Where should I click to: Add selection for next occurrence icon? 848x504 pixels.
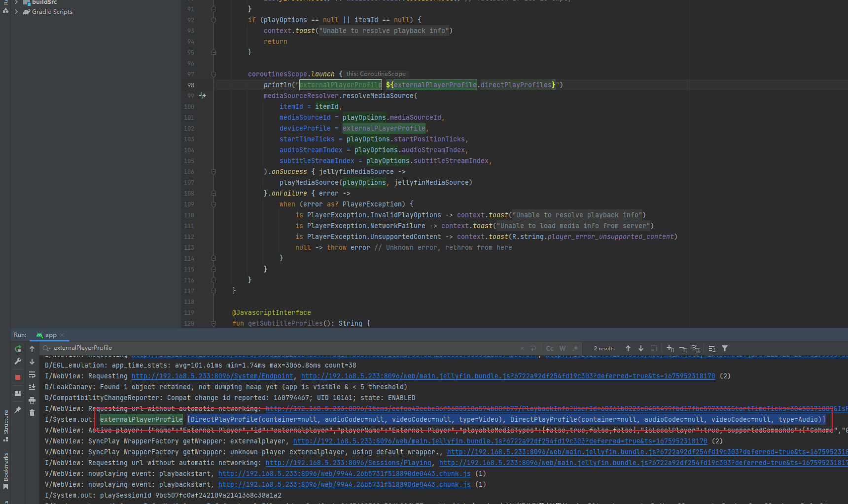671,348
